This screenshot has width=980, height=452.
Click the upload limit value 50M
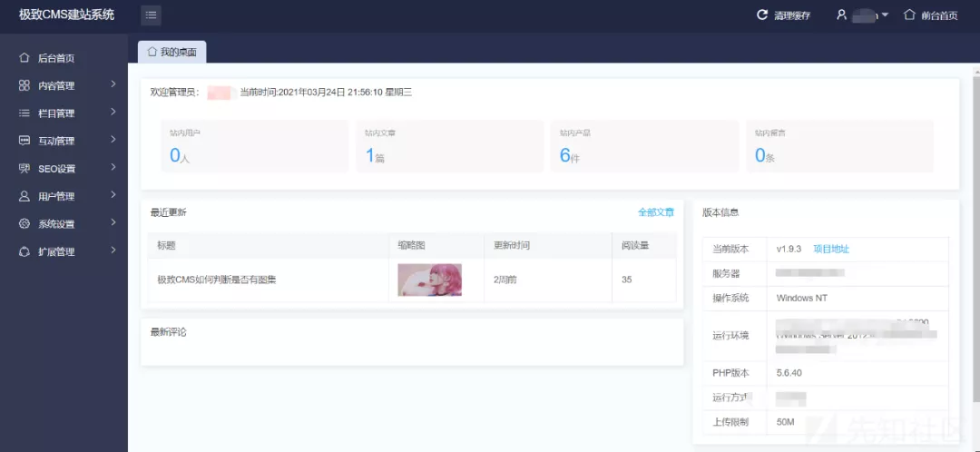pyautogui.click(x=785, y=423)
